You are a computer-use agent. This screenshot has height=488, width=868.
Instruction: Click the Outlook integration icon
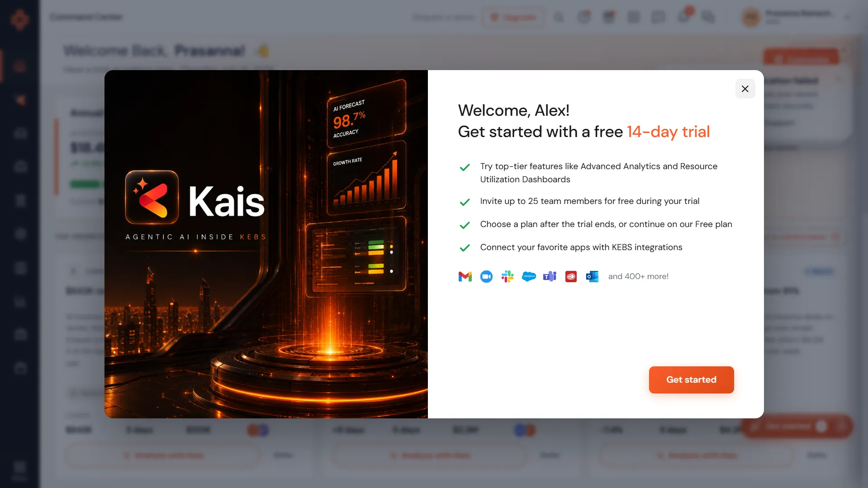click(x=592, y=276)
